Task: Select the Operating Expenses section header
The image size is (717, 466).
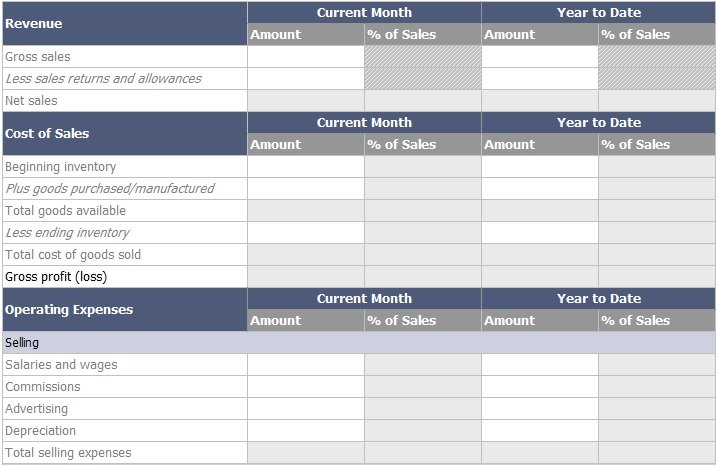Action: [x=125, y=310]
